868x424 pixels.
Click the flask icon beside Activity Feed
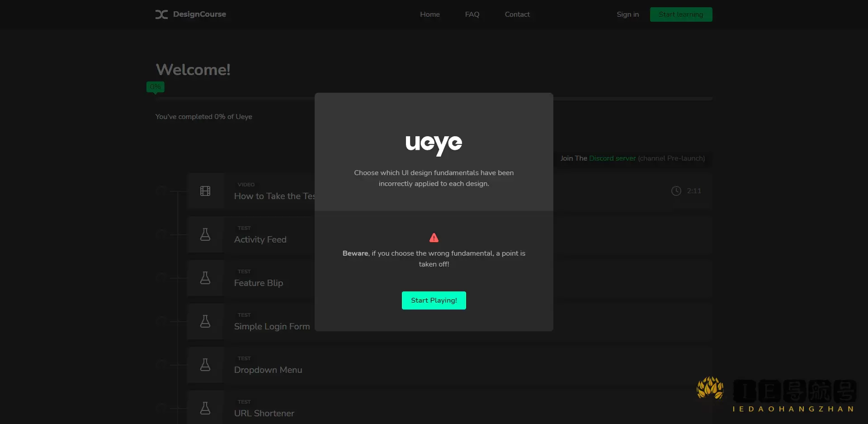tap(205, 234)
